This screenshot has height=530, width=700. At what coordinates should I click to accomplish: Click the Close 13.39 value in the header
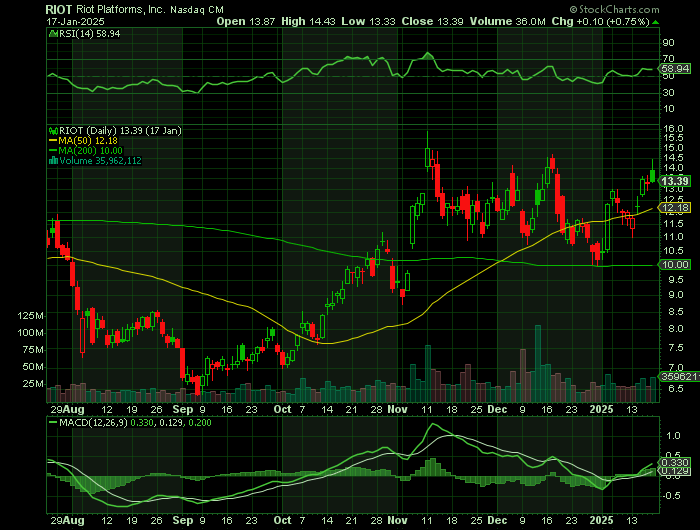[x=433, y=21]
